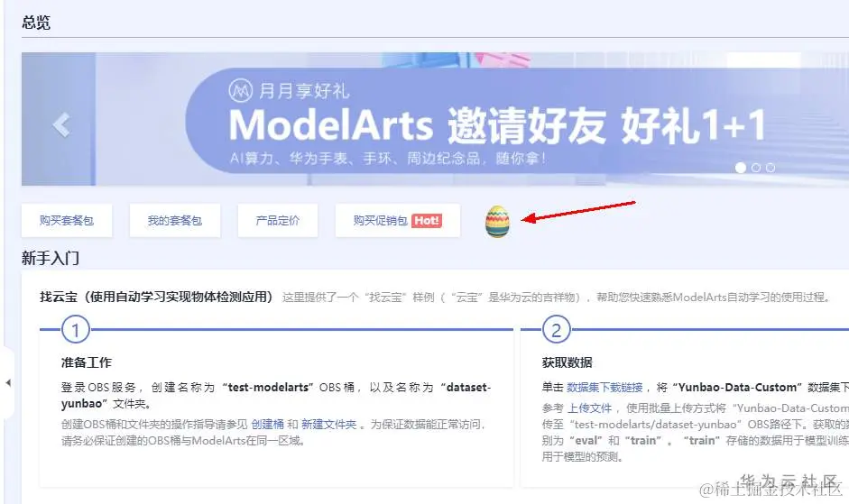
Task: Open the 创建桶 link
Action: [x=267, y=425]
